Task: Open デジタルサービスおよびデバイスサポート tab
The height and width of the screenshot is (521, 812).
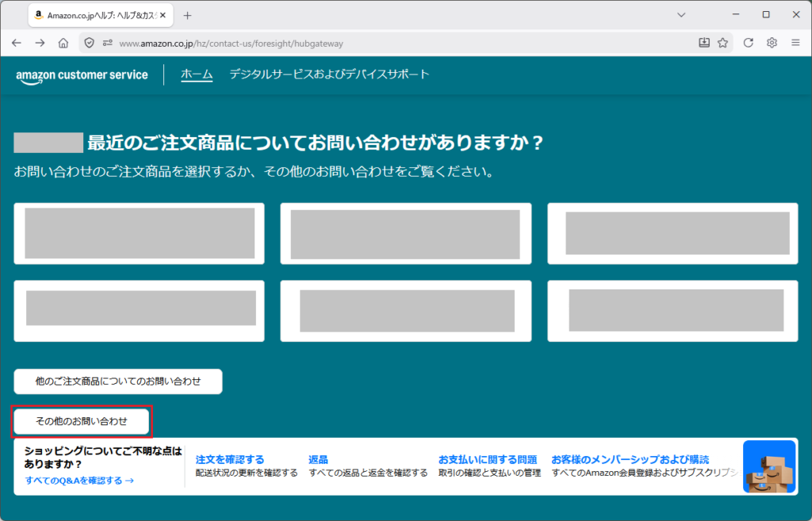Action: [x=329, y=74]
